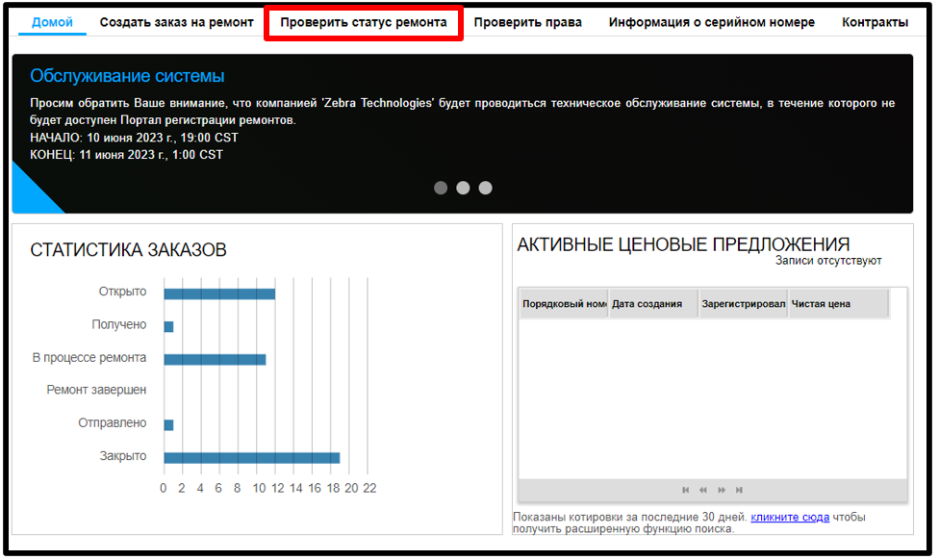Open Информация о серийном номере tab
The image size is (939, 560).
711,23
